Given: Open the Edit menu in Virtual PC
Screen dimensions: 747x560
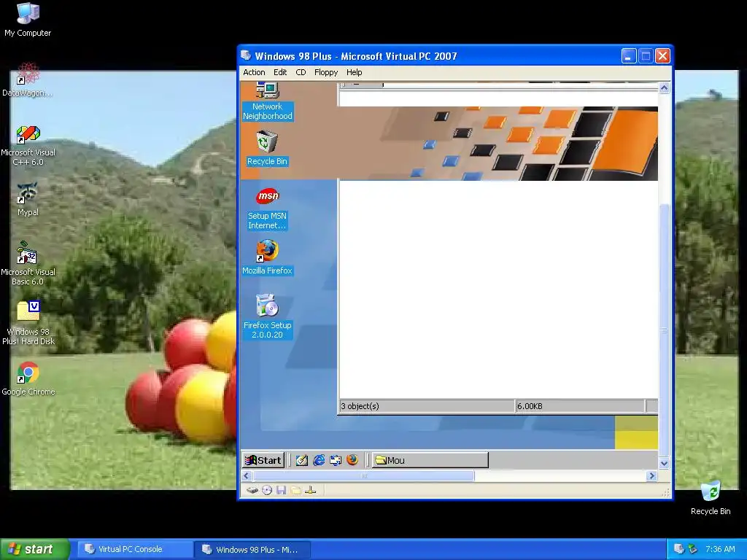Looking at the screenshot, I should (x=280, y=72).
